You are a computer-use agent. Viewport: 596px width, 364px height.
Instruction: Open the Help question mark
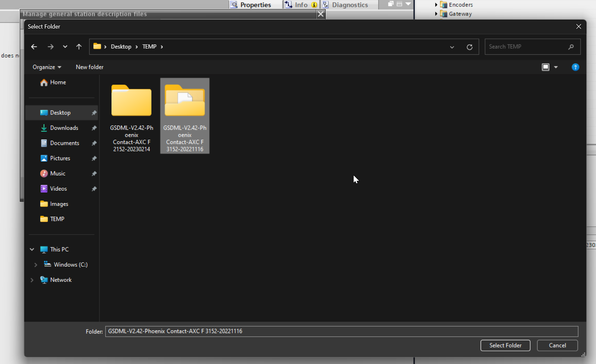click(575, 67)
